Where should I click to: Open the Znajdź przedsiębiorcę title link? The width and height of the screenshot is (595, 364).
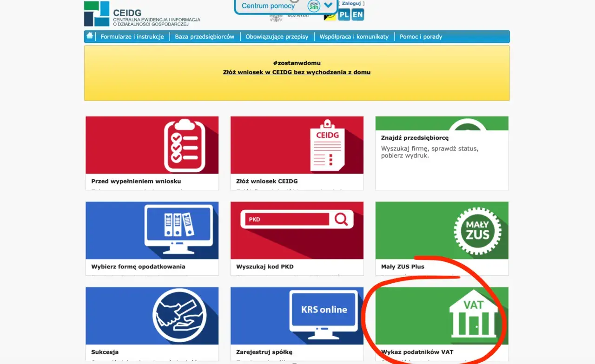415,138
